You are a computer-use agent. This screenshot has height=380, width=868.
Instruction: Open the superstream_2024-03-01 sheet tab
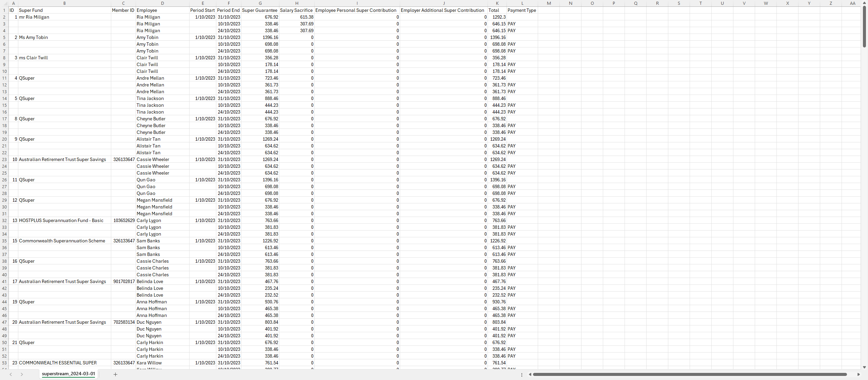coord(68,374)
